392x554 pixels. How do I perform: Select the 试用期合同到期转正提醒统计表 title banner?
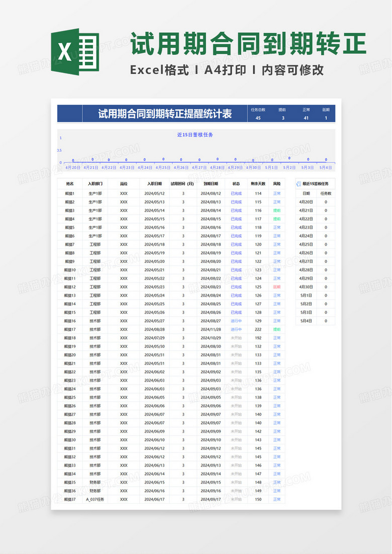click(x=165, y=114)
